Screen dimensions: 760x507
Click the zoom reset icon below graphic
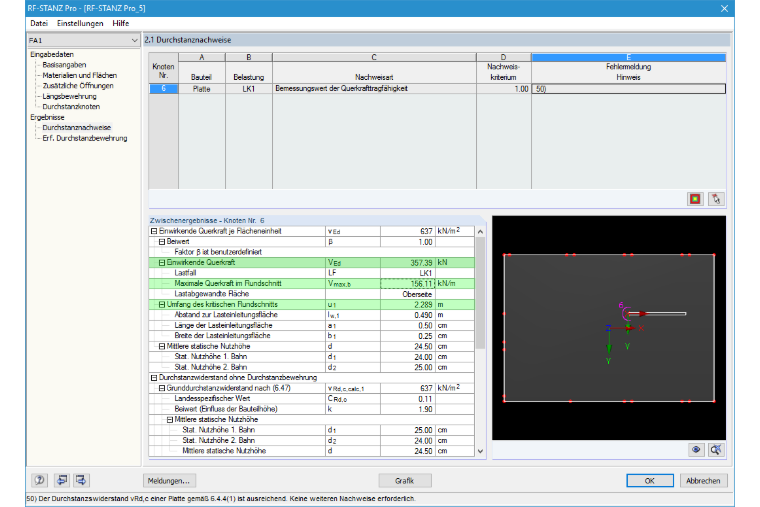[x=716, y=450]
